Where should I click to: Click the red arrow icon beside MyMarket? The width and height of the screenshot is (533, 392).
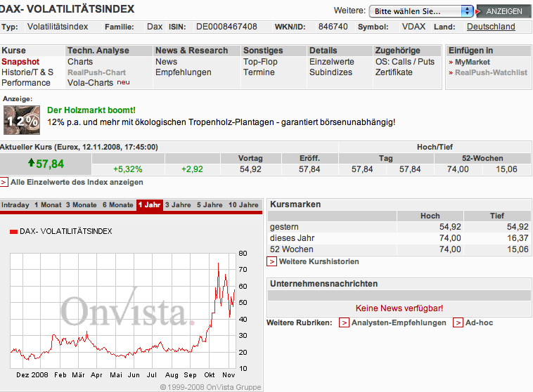(451, 63)
